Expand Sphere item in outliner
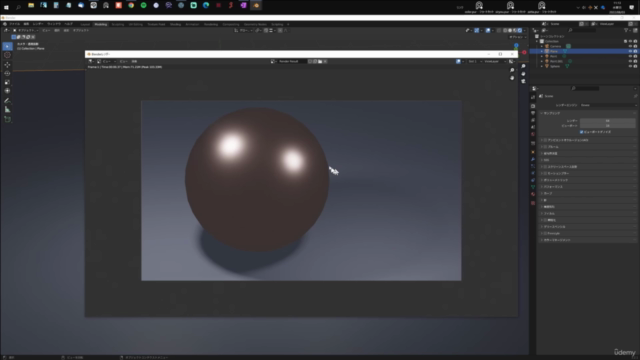This screenshot has height=360, width=640. [x=542, y=66]
